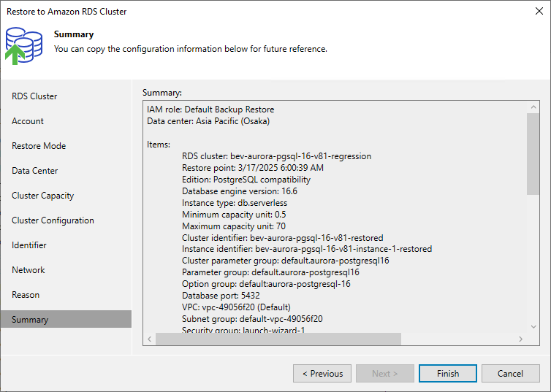
Task: Click the 'RDS cluster: bev-aurora-pgsql-16-v81-regression' line
Action: coord(276,156)
